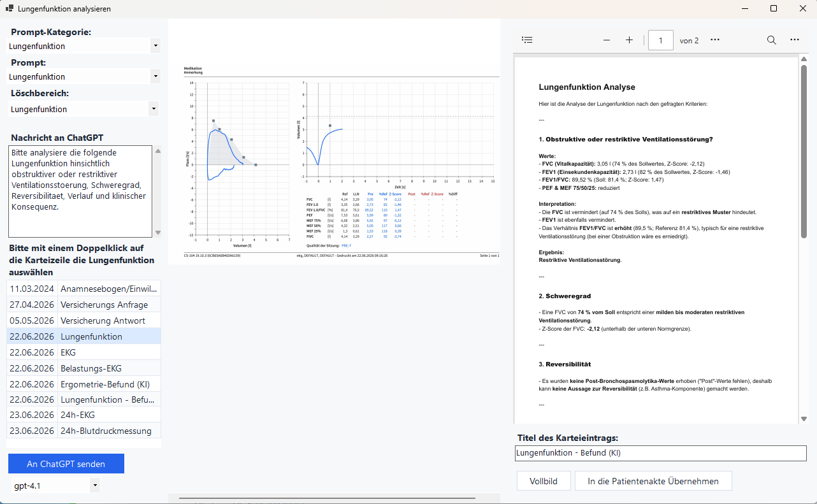Image resolution: width=817 pixels, height=504 pixels.
Task: Click the date 23.06.2026 next to 24h-EKG
Action: (x=32, y=415)
